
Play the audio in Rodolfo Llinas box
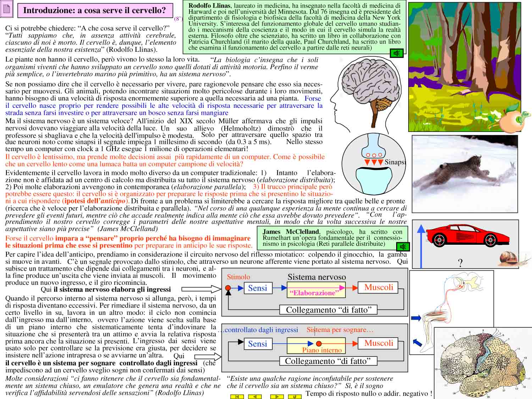tap(397, 53)
